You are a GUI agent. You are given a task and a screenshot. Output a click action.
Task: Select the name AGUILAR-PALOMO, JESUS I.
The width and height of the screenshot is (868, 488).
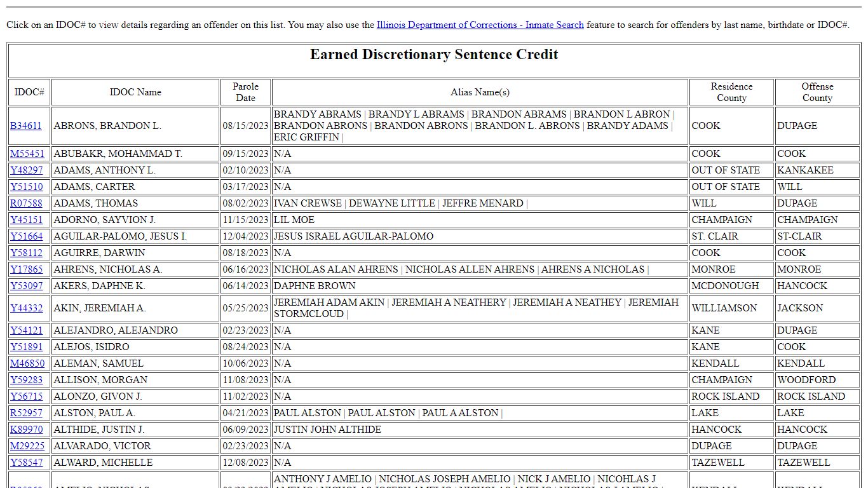120,236
